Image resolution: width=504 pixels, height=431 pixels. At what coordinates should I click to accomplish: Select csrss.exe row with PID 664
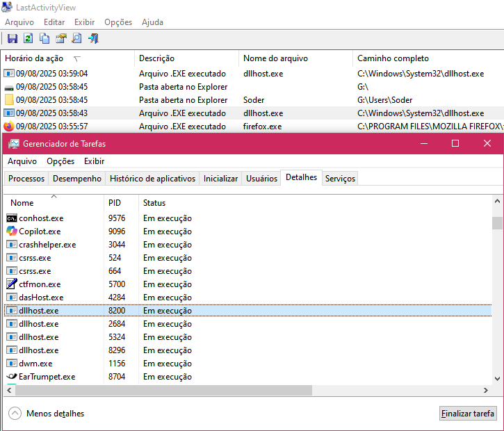click(247, 271)
